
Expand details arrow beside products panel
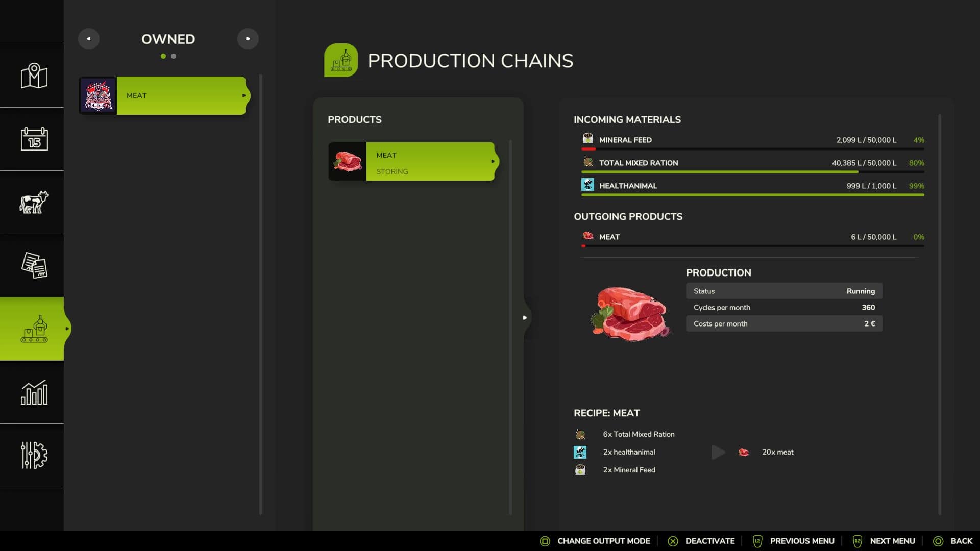pos(525,317)
